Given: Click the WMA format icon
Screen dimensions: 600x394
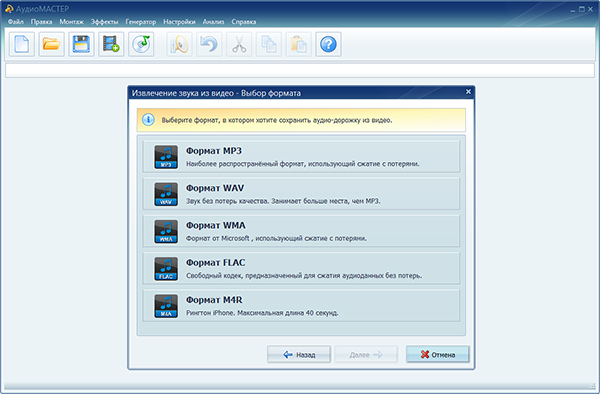Looking at the screenshot, I should click(166, 231).
